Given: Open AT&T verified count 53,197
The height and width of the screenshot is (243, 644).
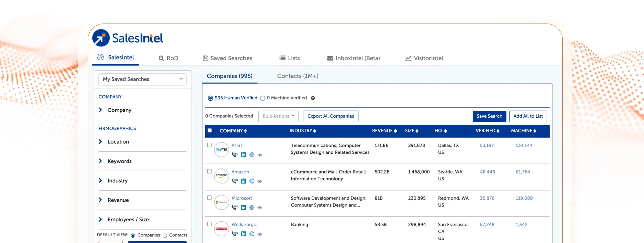Looking at the screenshot, I should click(487, 145).
